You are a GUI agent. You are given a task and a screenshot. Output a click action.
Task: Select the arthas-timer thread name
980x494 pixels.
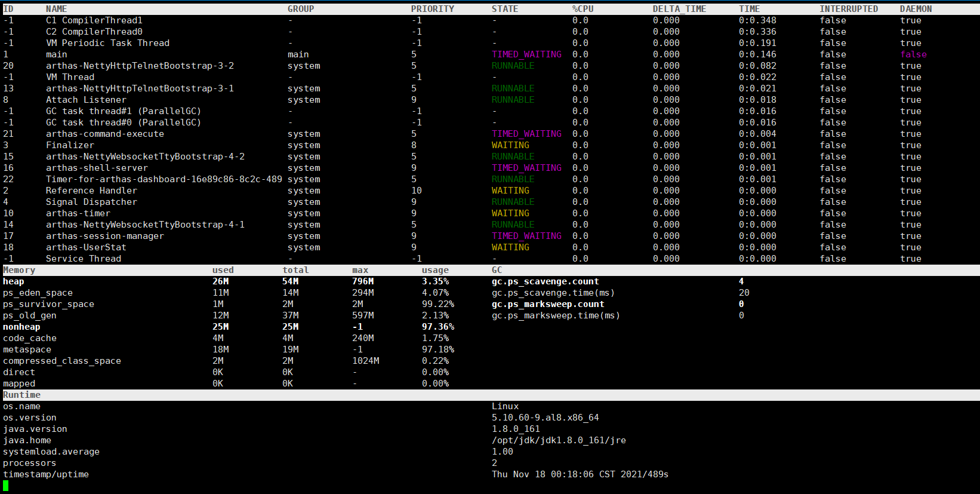(x=78, y=213)
